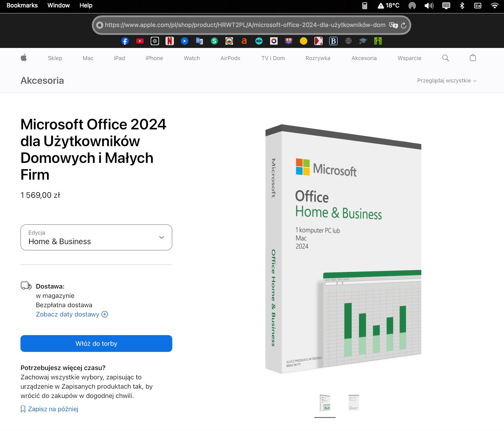Click the yellow circle bookmark icon

[304, 41]
